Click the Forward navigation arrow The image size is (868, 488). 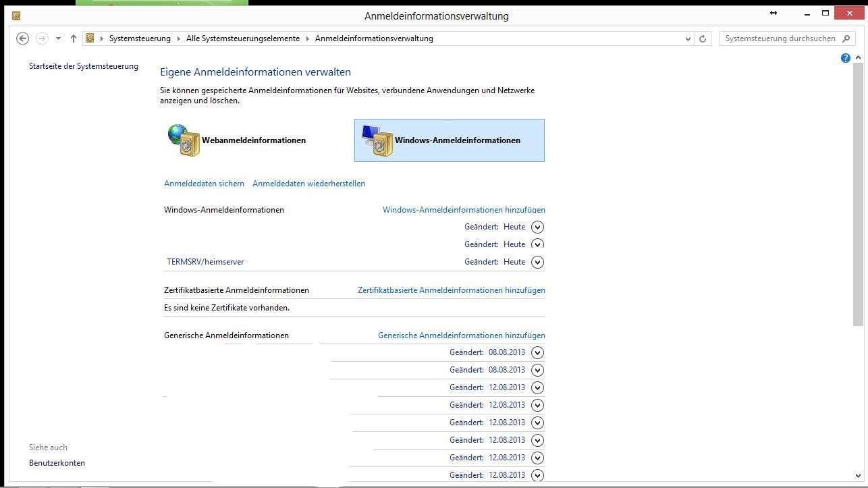click(42, 38)
